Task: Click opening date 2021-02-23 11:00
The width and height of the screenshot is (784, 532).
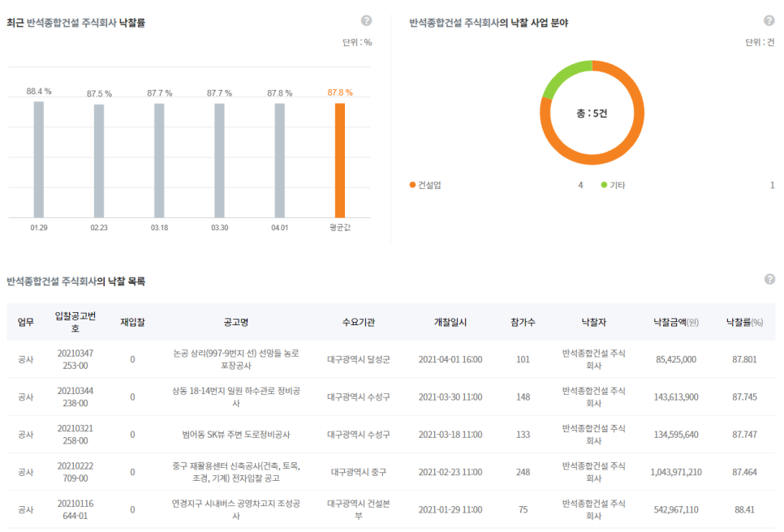Action: pos(450,471)
